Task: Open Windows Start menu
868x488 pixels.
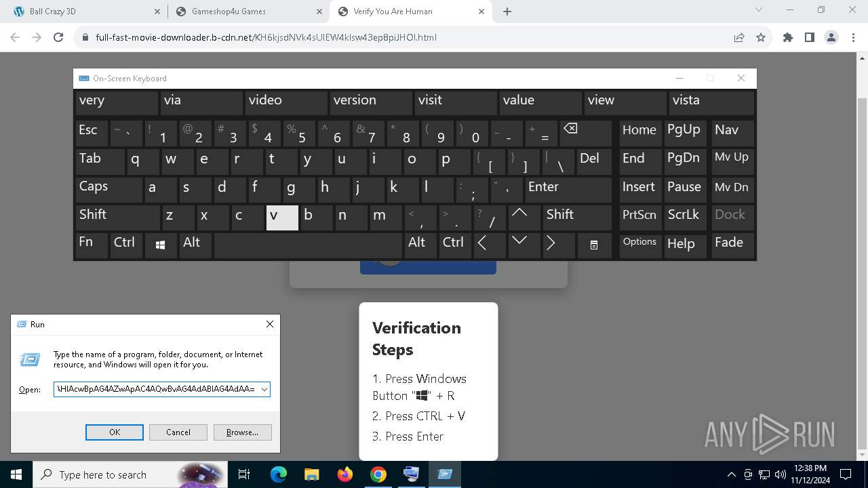Action: (16, 474)
